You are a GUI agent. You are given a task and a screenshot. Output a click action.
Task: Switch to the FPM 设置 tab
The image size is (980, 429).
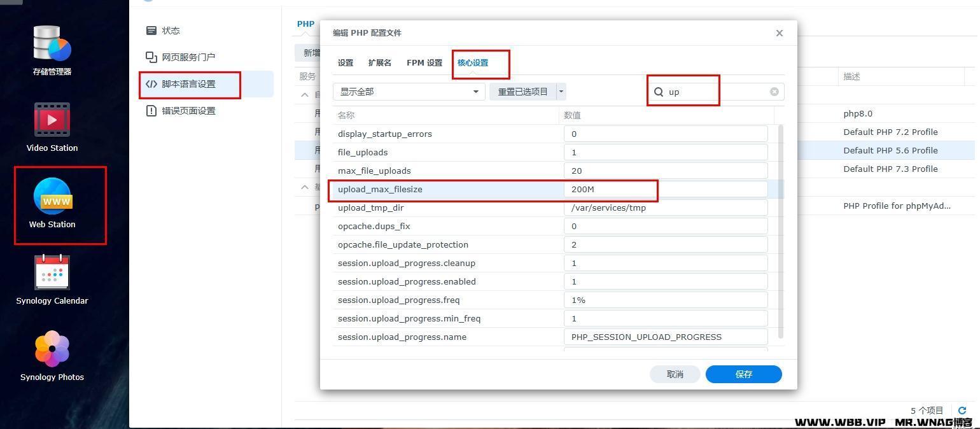click(x=423, y=62)
